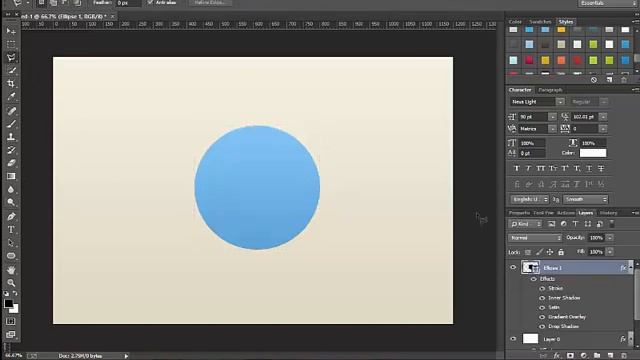
Task: Add layer style fx at panel bottom
Action: click(557, 356)
